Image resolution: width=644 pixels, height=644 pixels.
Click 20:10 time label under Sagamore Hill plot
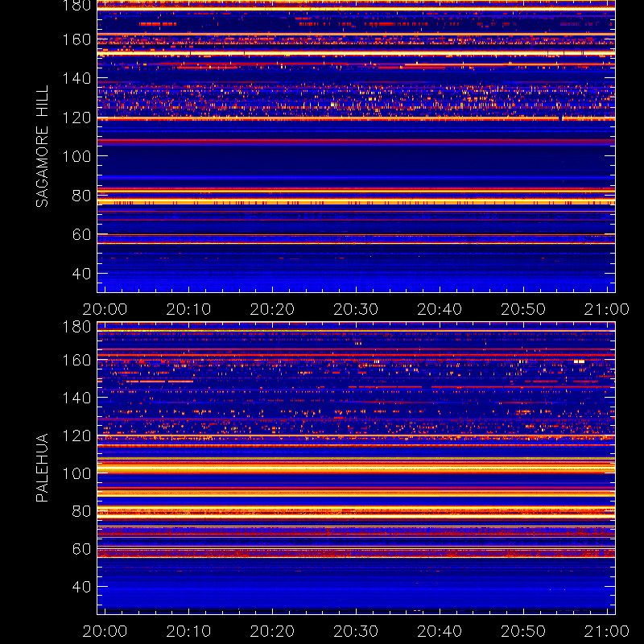coord(188,309)
